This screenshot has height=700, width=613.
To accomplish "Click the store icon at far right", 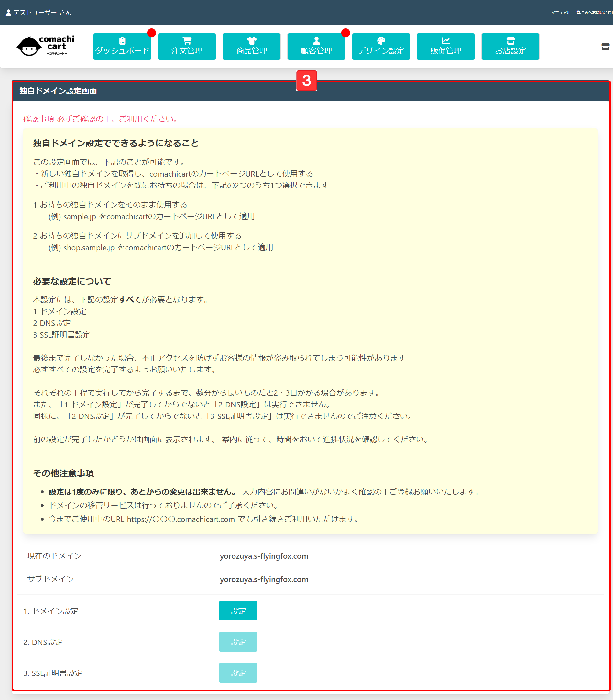I will coord(605,47).
